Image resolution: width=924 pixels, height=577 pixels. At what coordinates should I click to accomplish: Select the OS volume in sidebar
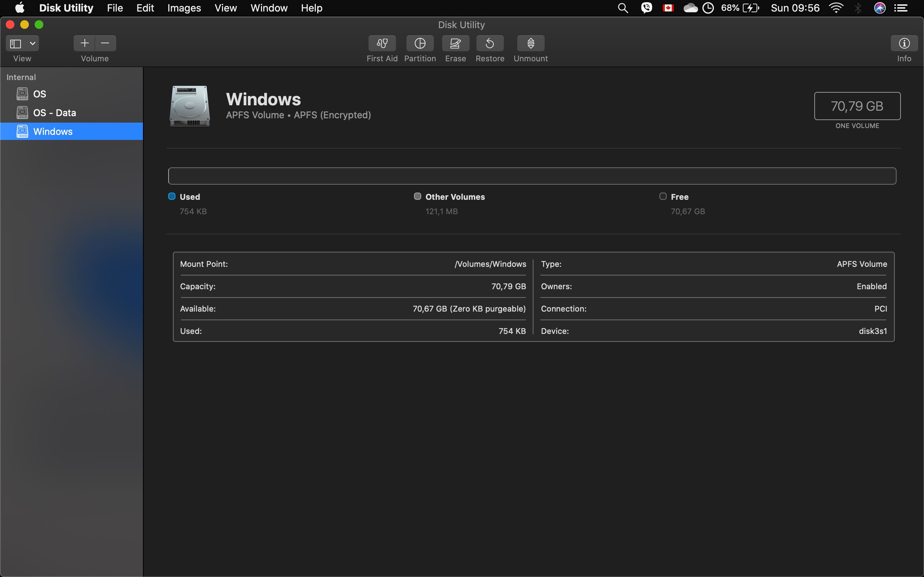[x=40, y=93]
